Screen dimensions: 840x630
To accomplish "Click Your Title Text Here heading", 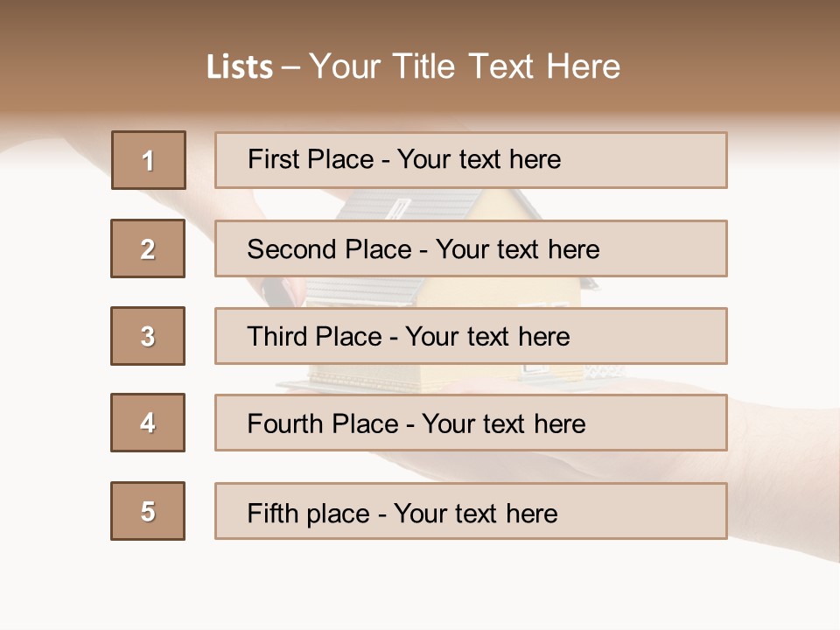I will 465,66.
